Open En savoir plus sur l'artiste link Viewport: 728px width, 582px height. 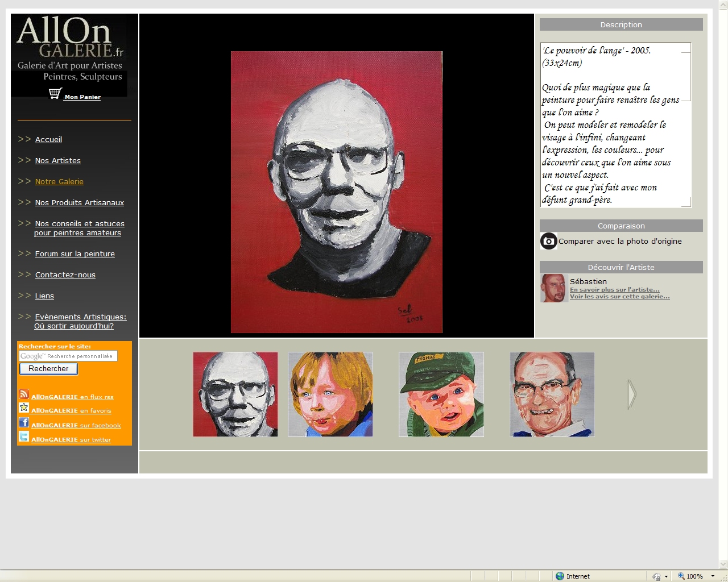pyautogui.click(x=614, y=290)
